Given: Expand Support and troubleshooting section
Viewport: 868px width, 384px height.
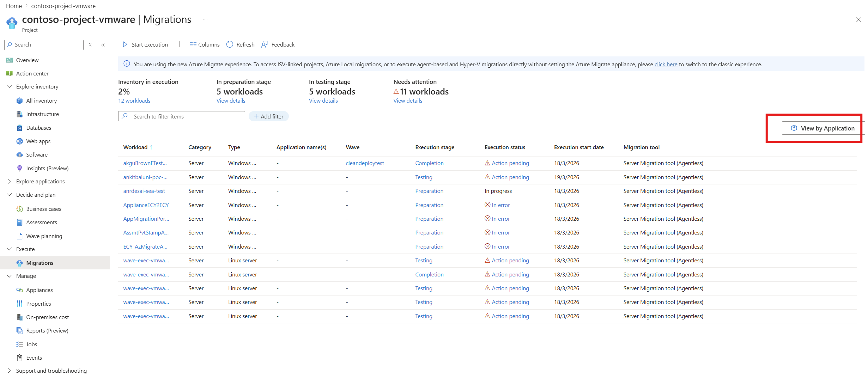Looking at the screenshot, I should pyautogui.click(x=10, y=371).
